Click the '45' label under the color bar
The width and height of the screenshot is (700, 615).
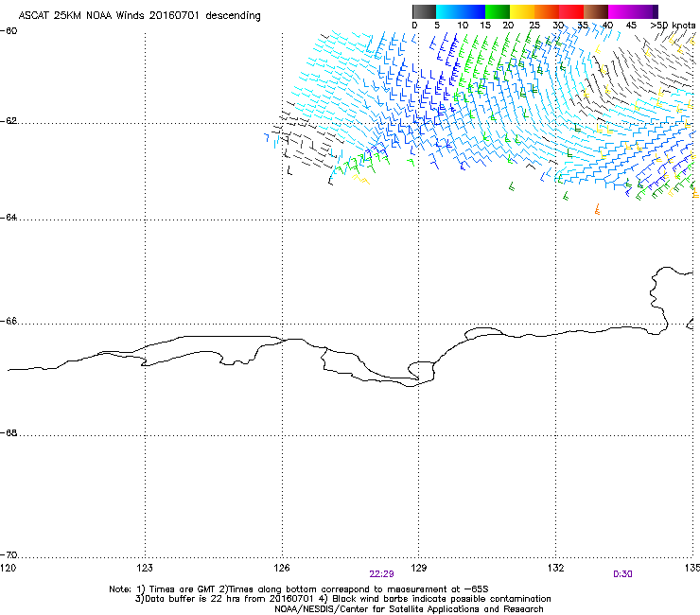631,26
